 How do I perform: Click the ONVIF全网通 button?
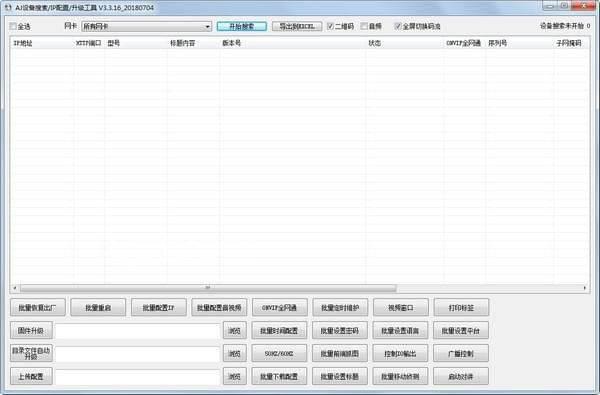(280, 307)
